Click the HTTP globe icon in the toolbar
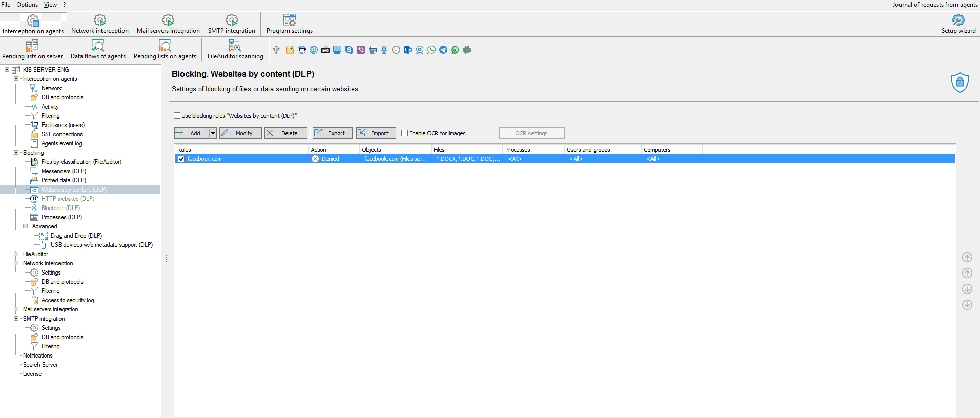 [x=302, y=50]
